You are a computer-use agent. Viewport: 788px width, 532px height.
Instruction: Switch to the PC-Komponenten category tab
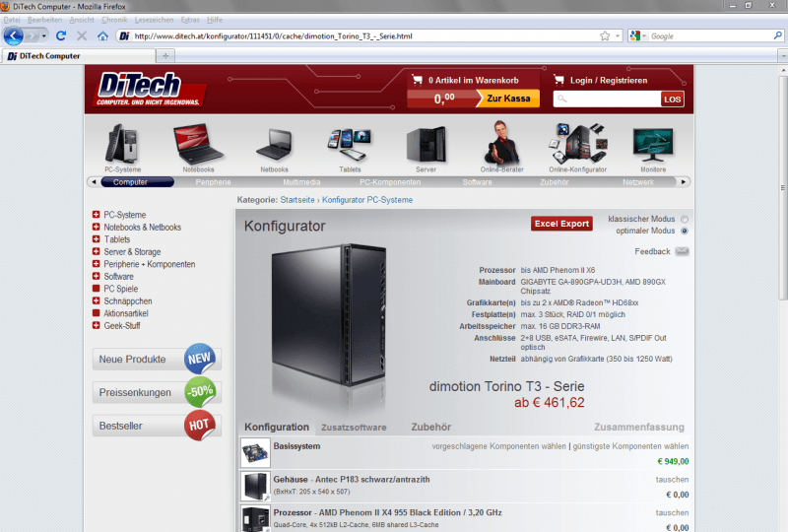(x=390, y=182)
